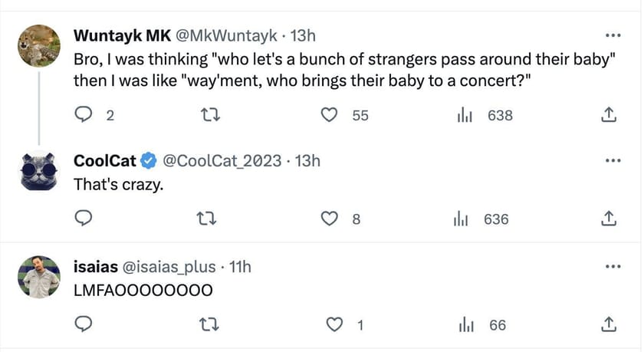Image resolution: width=644 pixels, height=352 pixels.
Task: Open the @CoolCat_2023 handle link
Action: (x=221, y=160)
